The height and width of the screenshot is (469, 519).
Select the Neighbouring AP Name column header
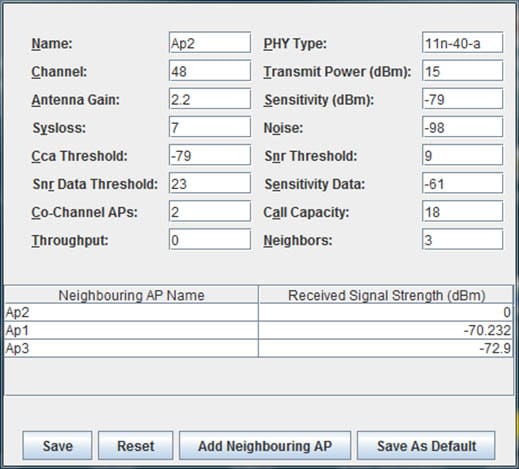pyautogui.click(x=131, y=295)
